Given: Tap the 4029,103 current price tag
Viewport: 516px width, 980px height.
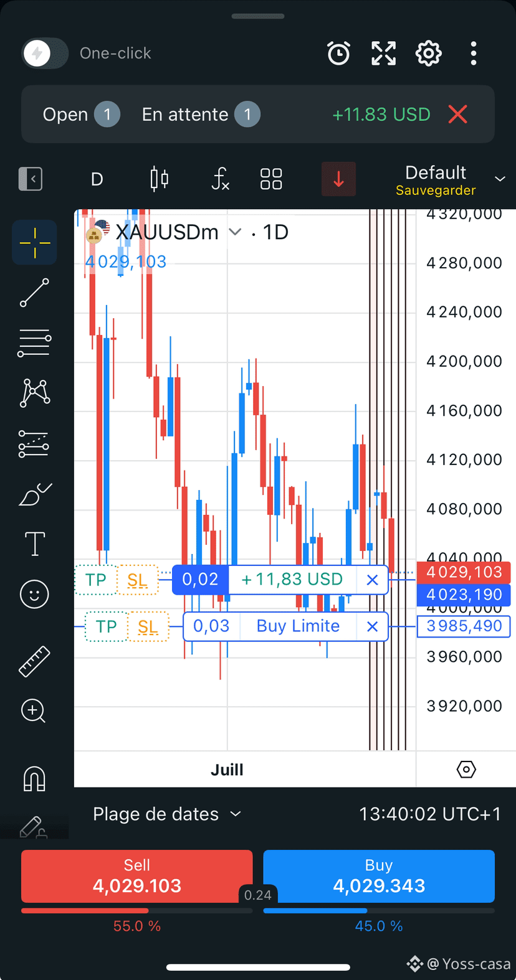Looking at the screenshot, I should (x=464, y=572).
